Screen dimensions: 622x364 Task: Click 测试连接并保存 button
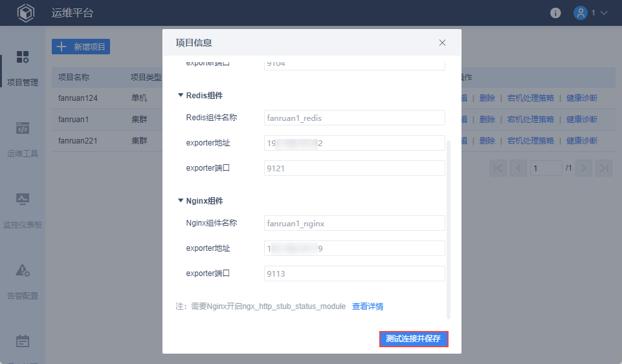click(x=414, y=339)
